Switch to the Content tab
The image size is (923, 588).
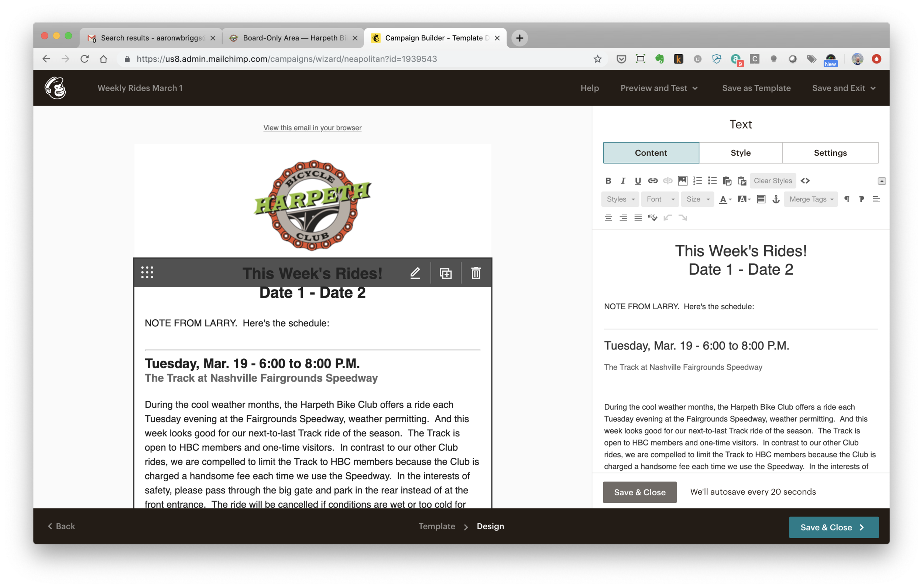[651, 152]
